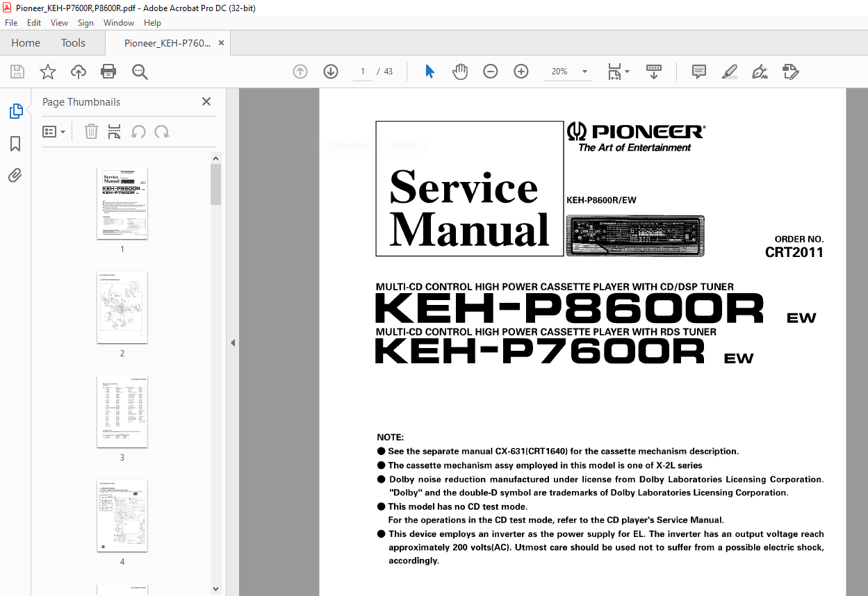Close the Page Thumbnails panel

tap(206, 101)
